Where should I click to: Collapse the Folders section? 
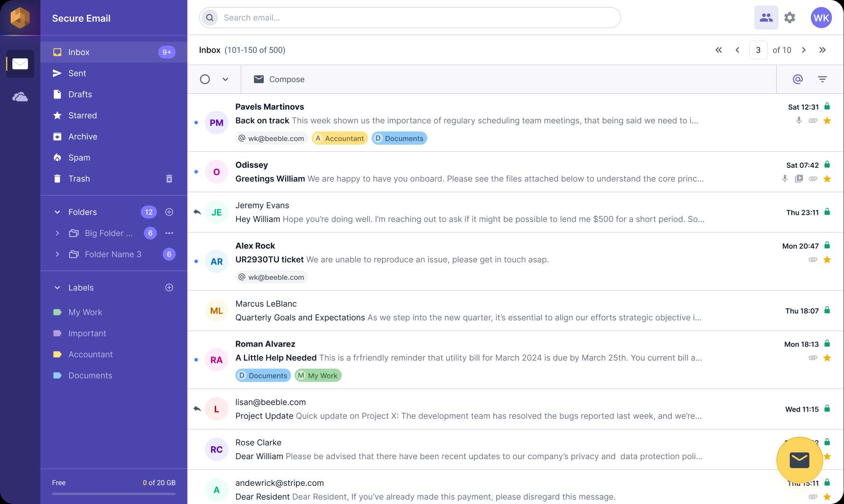click(57, 212)
